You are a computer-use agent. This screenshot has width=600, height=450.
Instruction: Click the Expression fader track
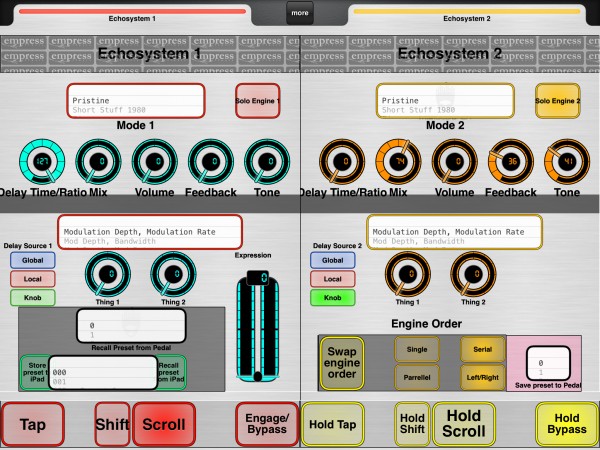258,327
